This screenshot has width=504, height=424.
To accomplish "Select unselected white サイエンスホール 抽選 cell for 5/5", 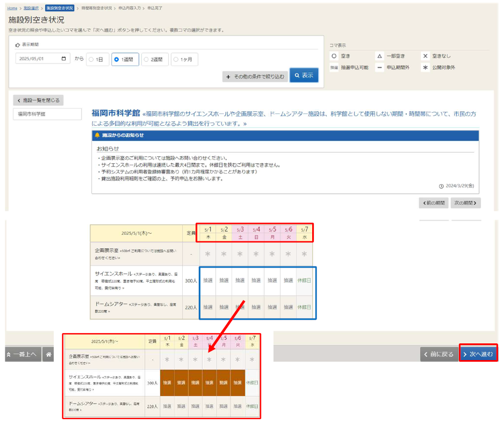I will pyautogui.click(x=272, y=281).
